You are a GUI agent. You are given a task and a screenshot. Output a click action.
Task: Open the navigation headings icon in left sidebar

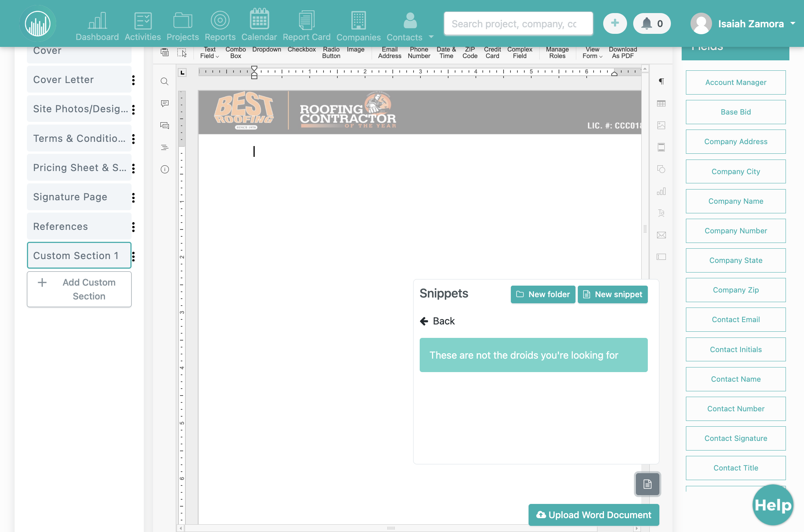coord(165,147)
